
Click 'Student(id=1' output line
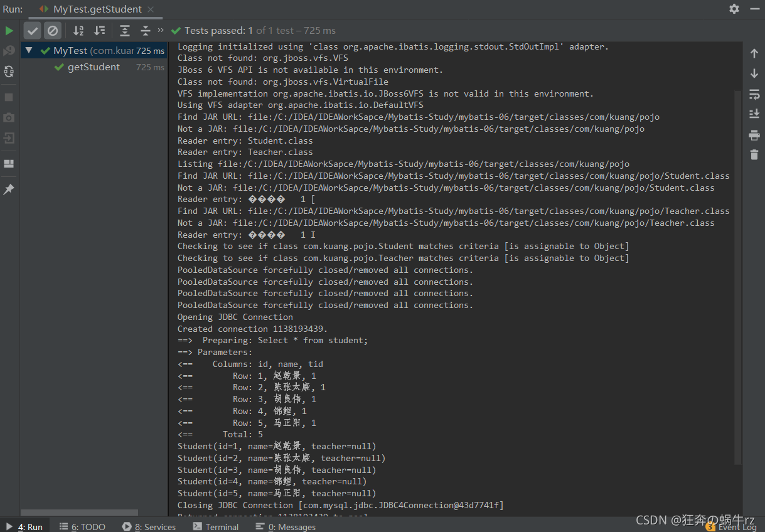[x=277, y=446]
